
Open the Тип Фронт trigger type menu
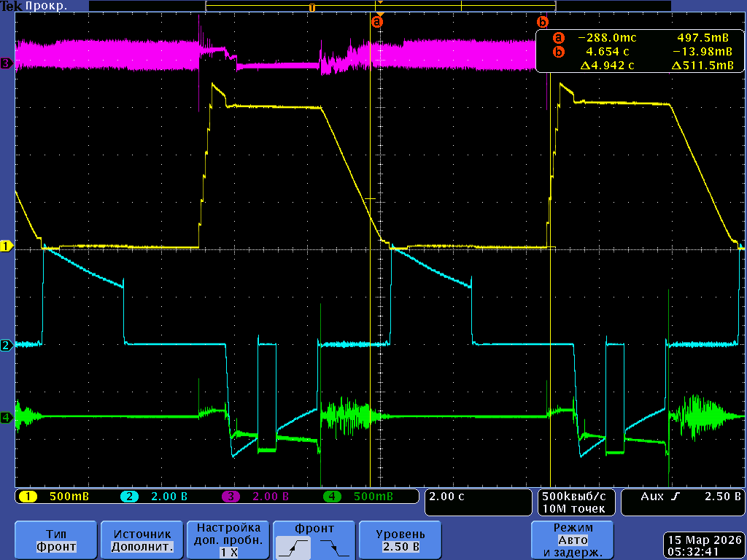click(55, 540)
